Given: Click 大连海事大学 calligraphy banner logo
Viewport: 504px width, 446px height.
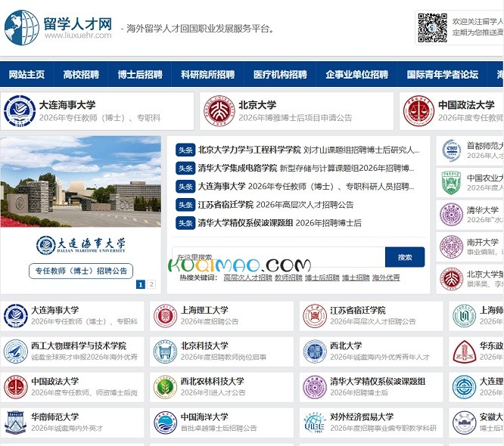Looking at the screenshot, I should 81,246.
